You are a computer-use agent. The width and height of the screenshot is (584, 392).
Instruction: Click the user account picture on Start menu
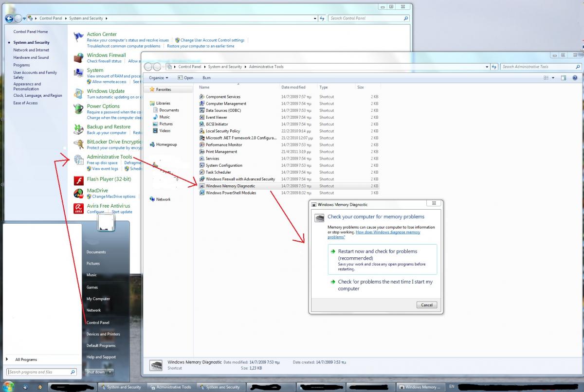tap(106, 223)
